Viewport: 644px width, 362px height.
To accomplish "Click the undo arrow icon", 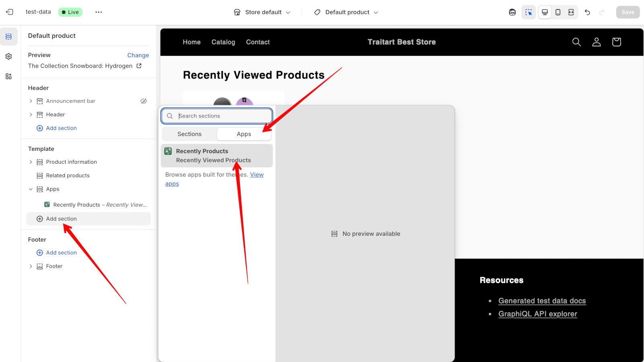I will point(587,12).
